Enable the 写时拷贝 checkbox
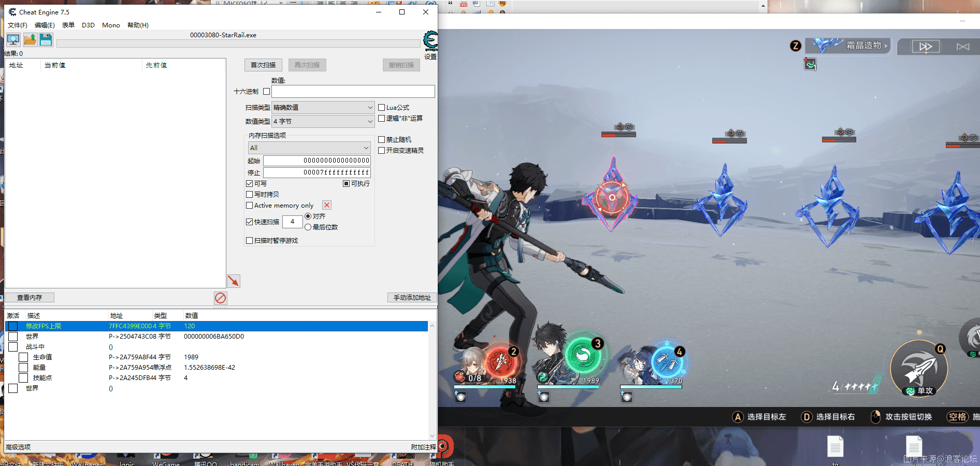The height and width of the screenshot is (466, 980). [x=249, y=195]
